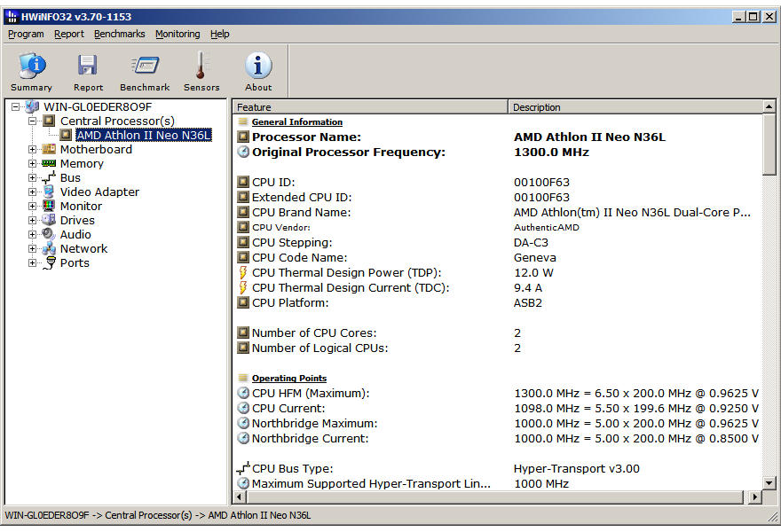Image resolution: width=781 pixels, height=532 pixels.
Task: Click the AuthenticAMD vendor value
Action: tap(547, 228)
